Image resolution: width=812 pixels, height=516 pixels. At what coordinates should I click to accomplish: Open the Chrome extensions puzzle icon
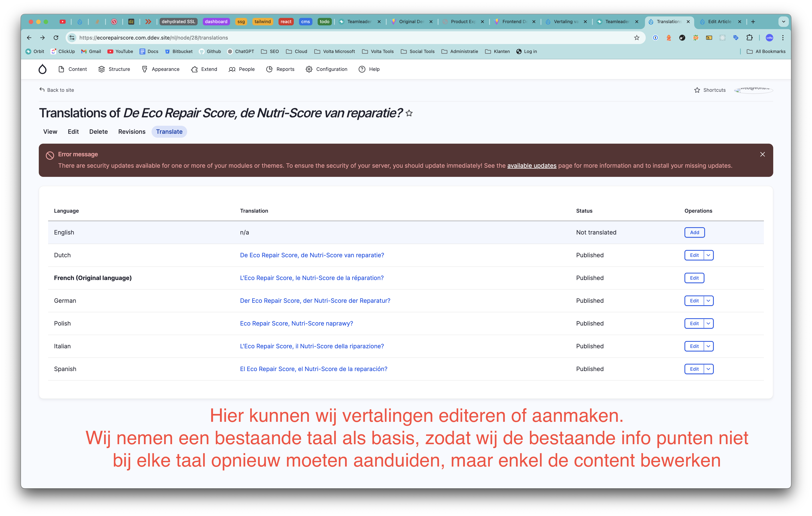pyautogui.click(x=749, y=38)
